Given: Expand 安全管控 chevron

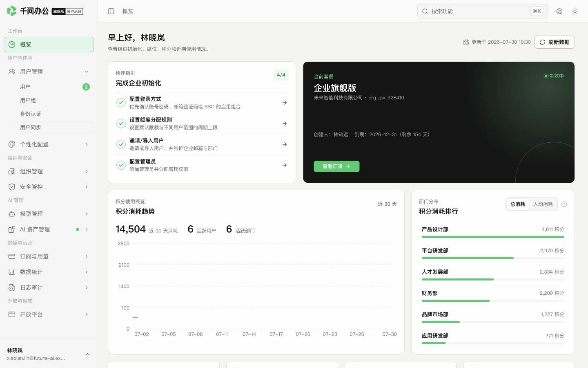Looking at the screenshot, I should click(87, 187).
